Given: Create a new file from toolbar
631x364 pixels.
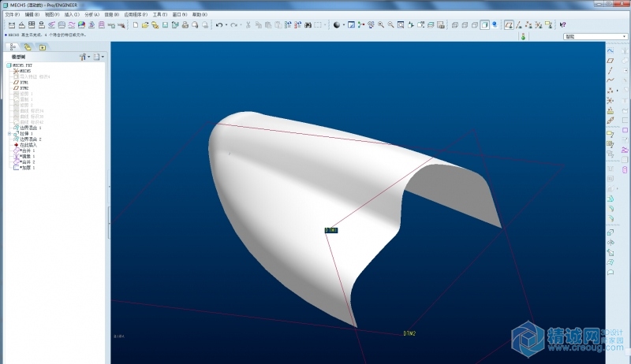Looking at the screenshot, I should coord(136,25).
